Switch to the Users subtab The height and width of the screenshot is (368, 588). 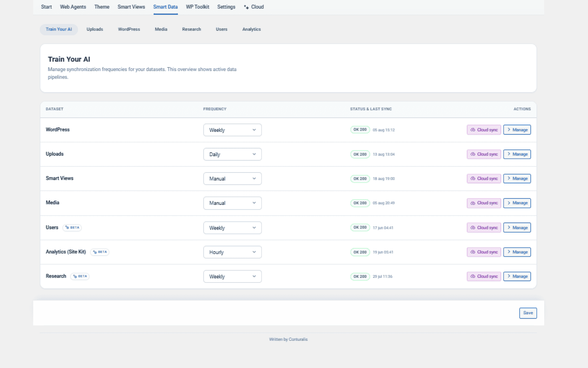(221, 29)
